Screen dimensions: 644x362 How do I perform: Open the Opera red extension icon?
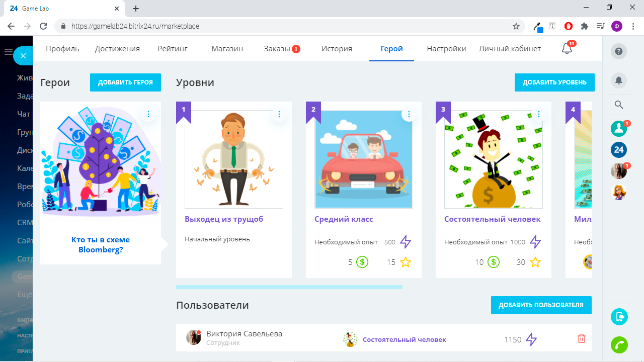point(569,26)
